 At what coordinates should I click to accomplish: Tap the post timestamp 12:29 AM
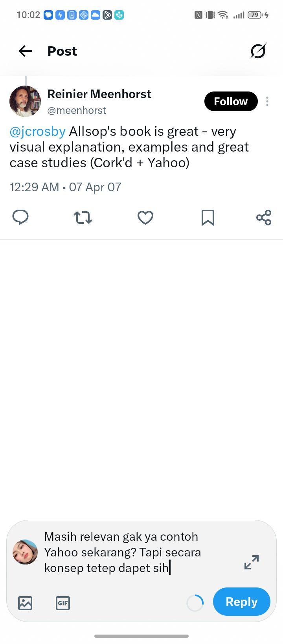coord(34,187)
